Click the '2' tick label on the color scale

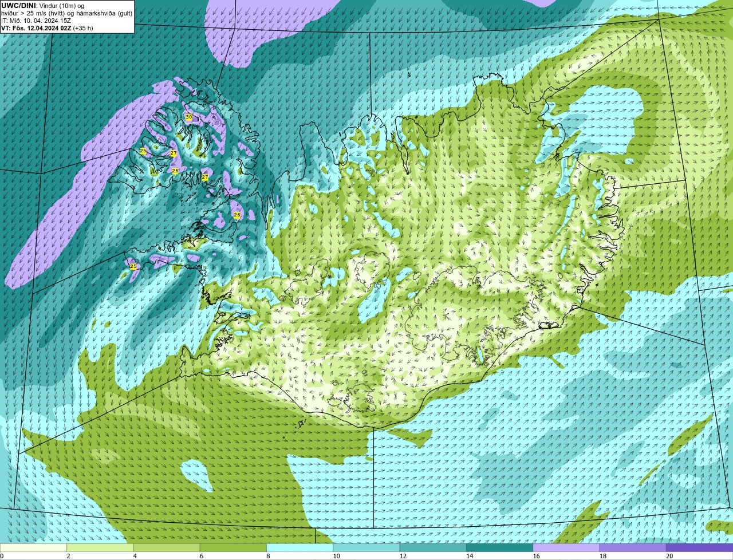[x=68, y=556]
